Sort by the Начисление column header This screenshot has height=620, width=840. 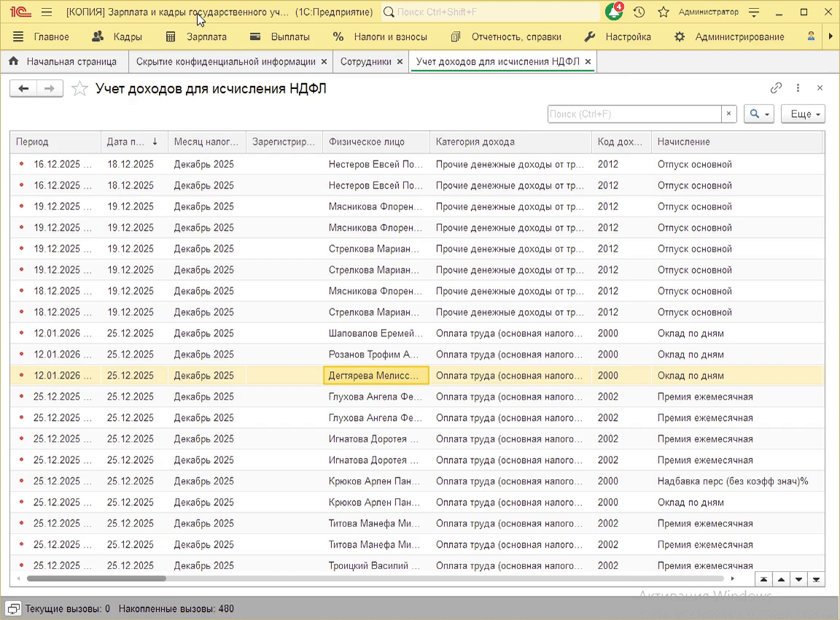(736, 142)
